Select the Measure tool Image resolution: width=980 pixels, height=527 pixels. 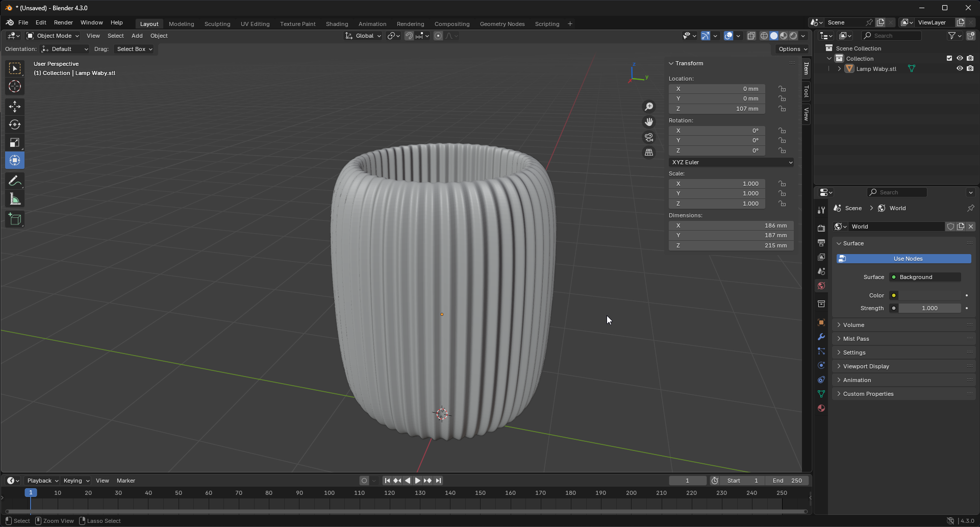(15, 199)
